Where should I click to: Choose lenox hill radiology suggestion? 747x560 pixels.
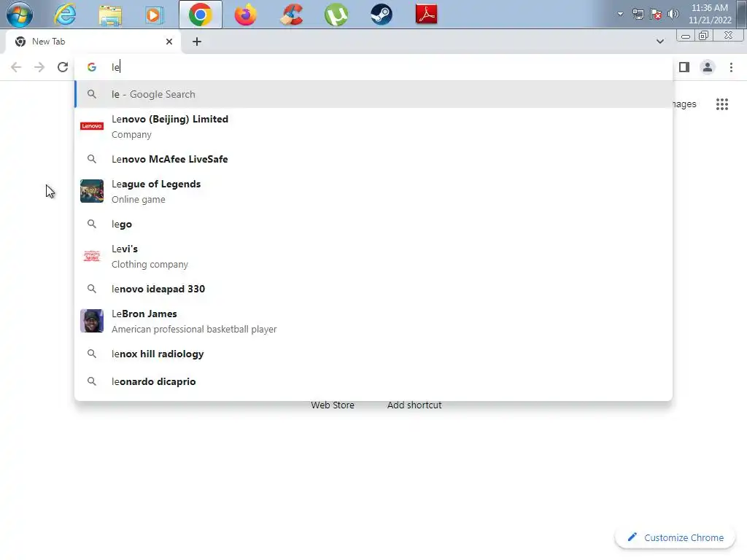[x=373, y=354]
